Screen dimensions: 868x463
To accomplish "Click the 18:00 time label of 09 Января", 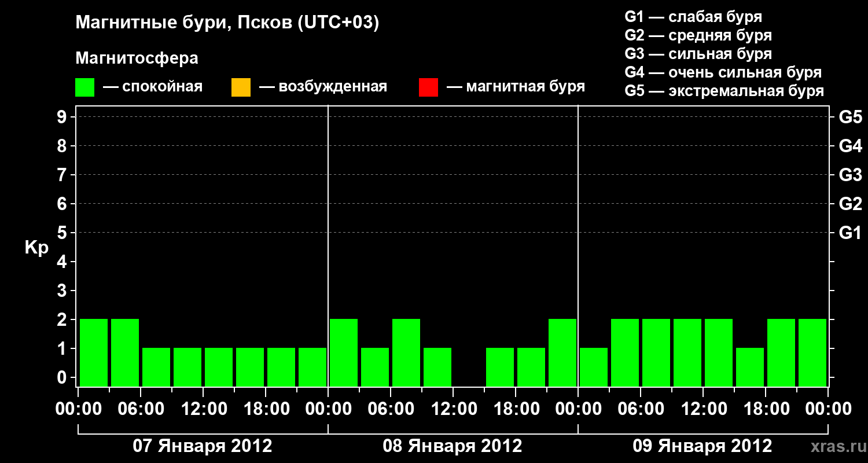I will (766, 409).
